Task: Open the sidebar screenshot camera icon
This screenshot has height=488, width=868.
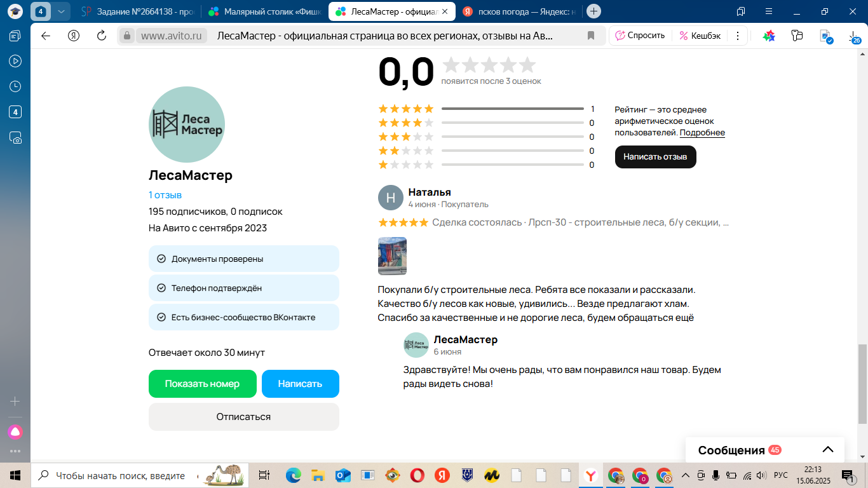Action: 15,137
